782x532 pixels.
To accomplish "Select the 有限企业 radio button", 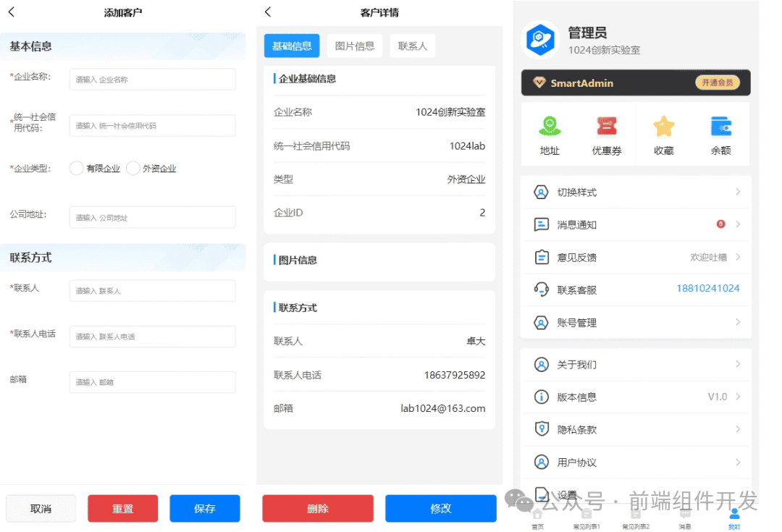I will (77, 168).
